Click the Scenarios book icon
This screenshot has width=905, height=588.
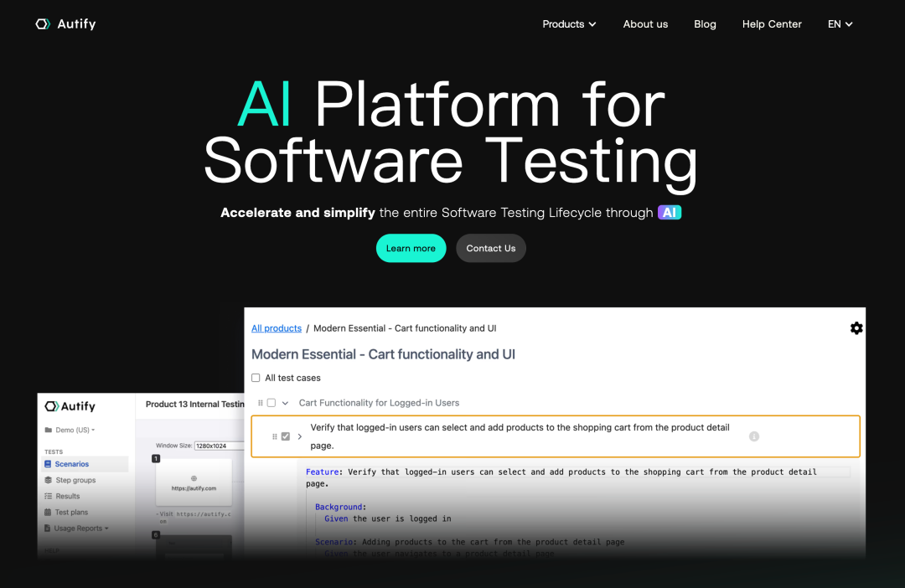(48, 464)
